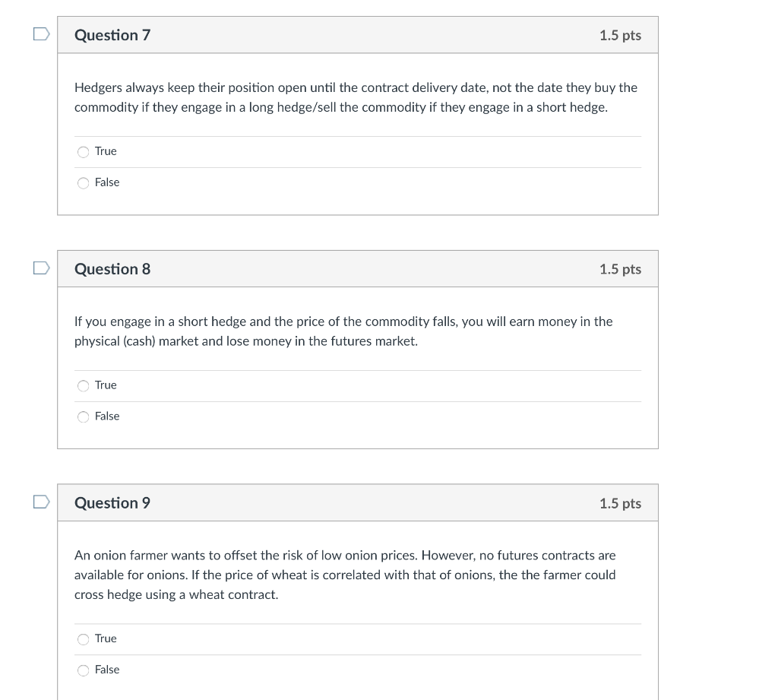
Task: Select False for Question 9
Action: [83, 670]
